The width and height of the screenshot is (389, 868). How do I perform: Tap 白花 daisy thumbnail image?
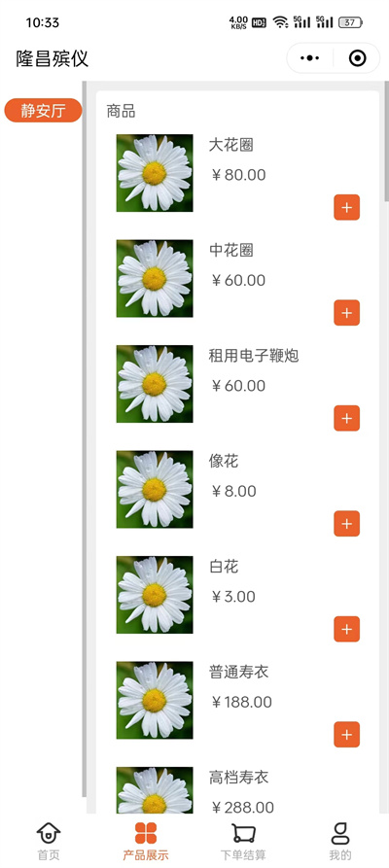[155, 595]
